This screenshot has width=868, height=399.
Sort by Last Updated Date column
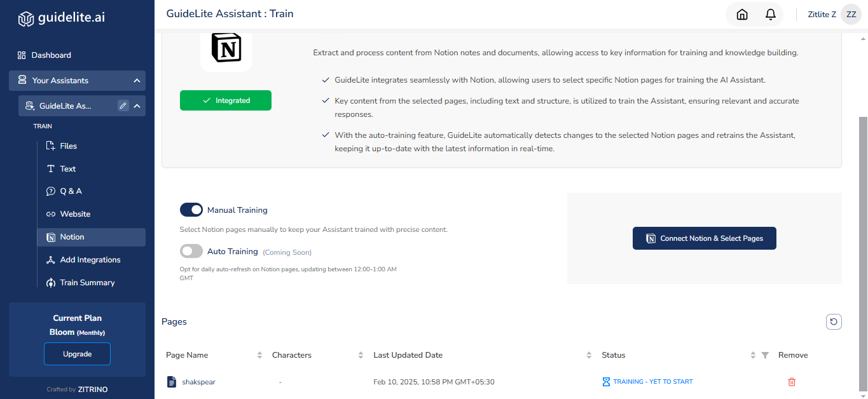tap(589, 355)
